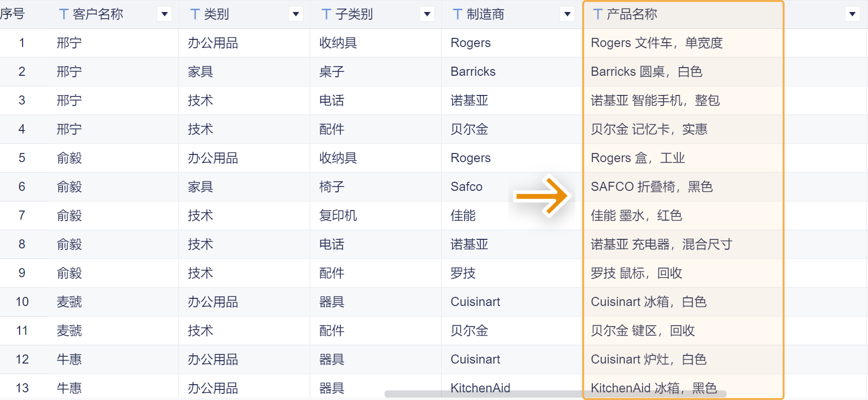Click the text type icon beside 子类别

pos(326,14)
